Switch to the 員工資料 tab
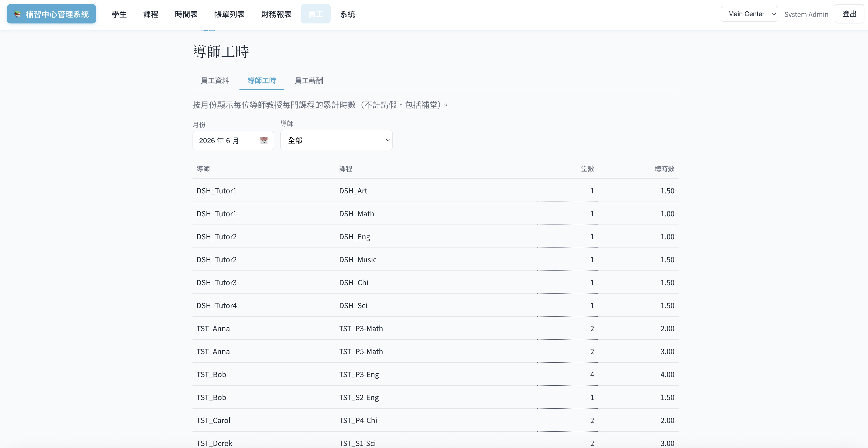868x448 pixels. 215,81
